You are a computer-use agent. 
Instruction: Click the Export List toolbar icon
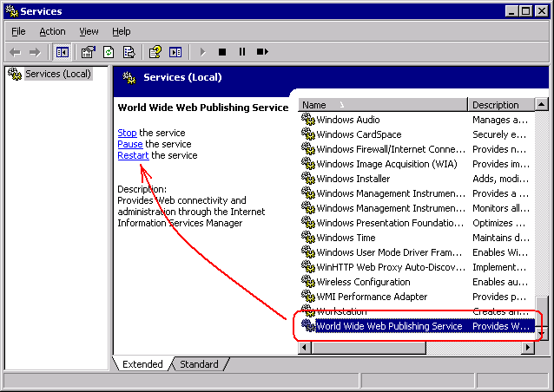tap(129, 52)
